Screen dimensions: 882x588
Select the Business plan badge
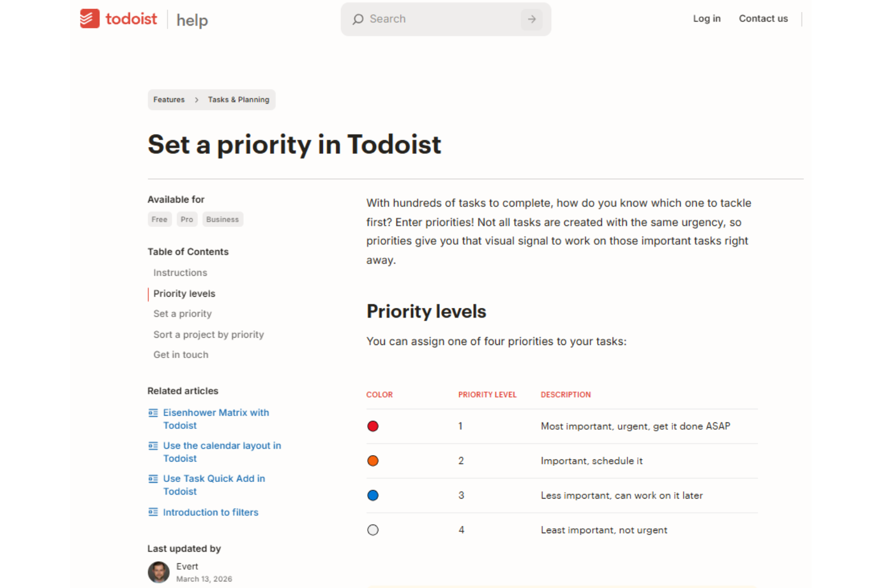[222, 219]
